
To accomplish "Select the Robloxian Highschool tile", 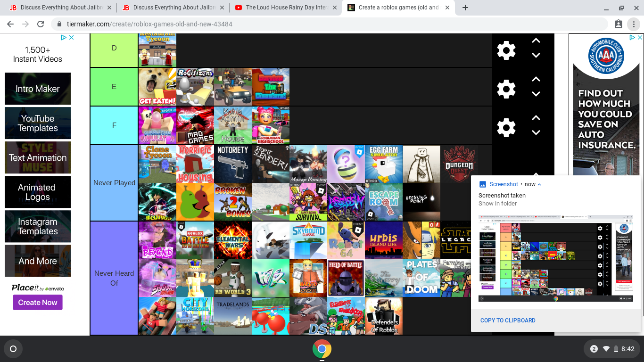I will 271,125.
